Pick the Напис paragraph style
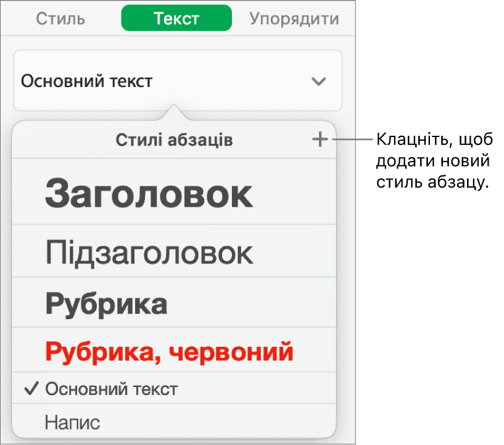 coord(174,420)
